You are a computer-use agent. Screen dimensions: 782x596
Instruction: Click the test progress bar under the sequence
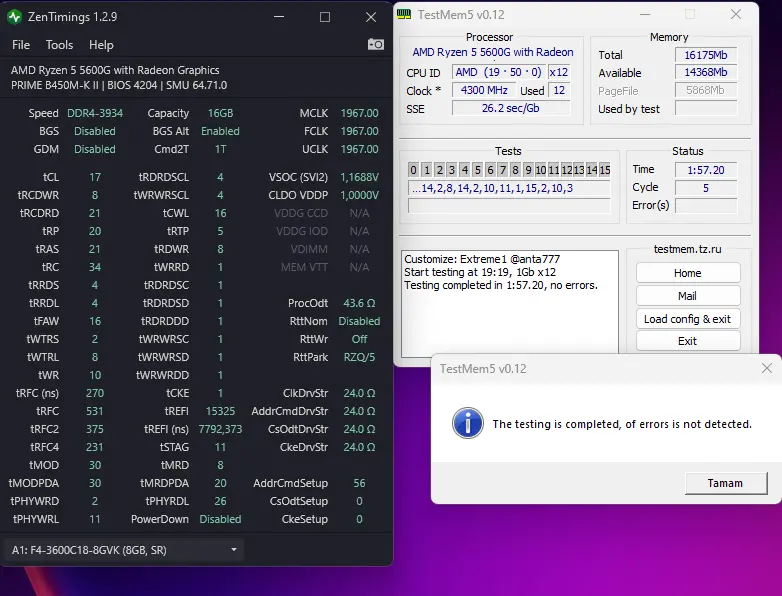click(x=509, y=205)
